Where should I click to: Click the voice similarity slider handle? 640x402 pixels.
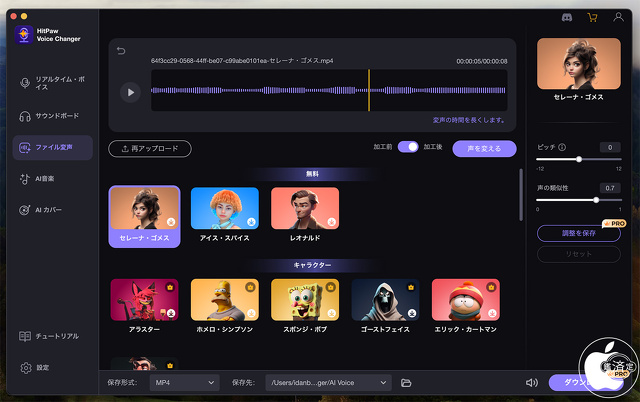596,200
